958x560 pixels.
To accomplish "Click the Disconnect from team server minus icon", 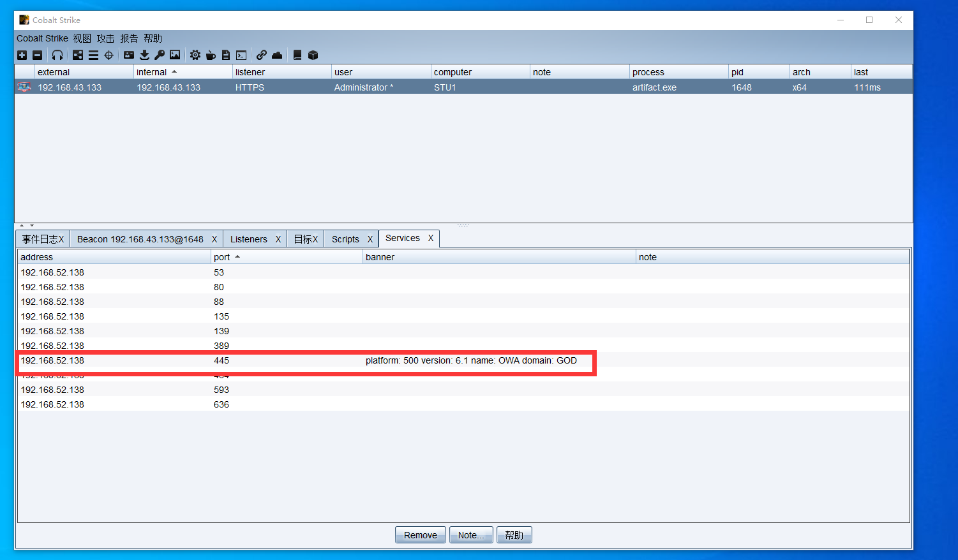I will tap(37, 55).
